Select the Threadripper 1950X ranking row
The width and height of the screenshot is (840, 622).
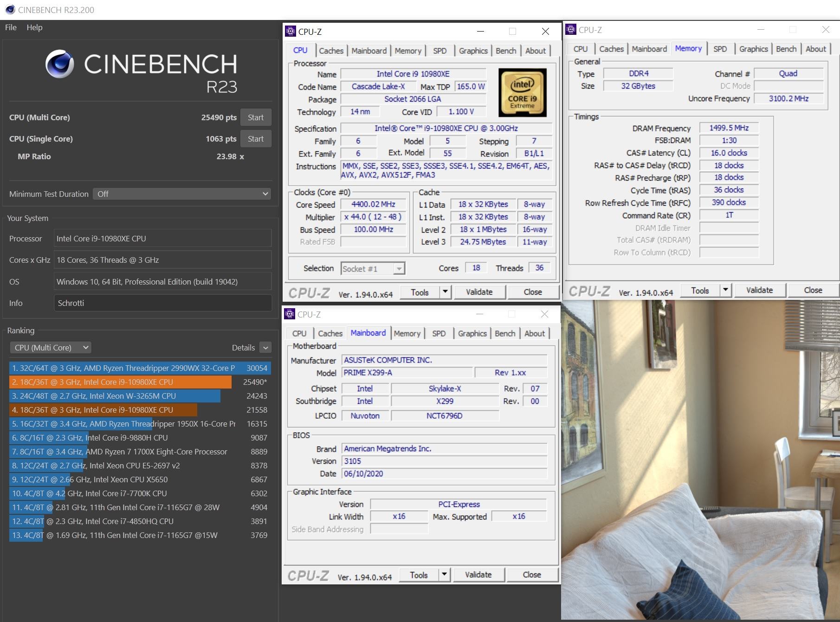pos(140,424)
